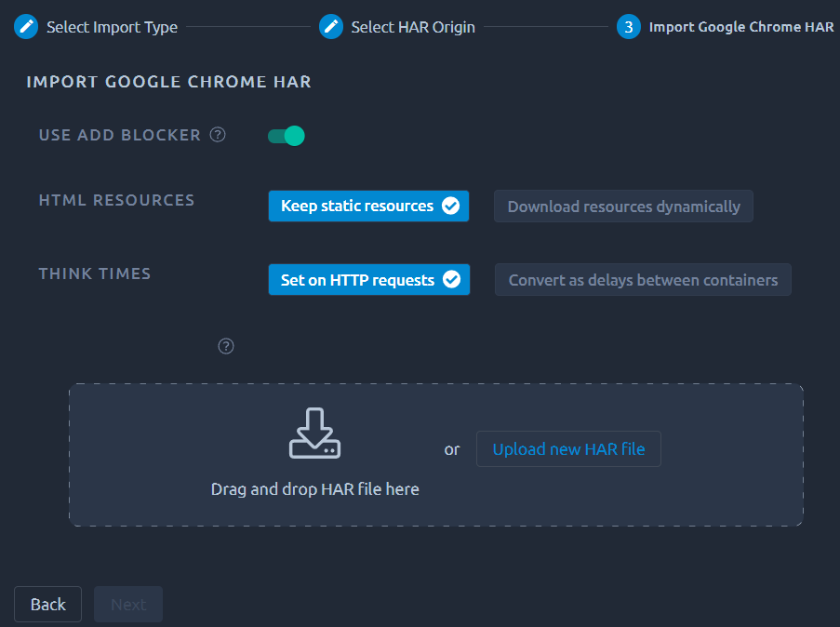The width and height of the screenshot is (840, 627).
Task: Click the pencil icon beside Select Import Type
Action: 26,27
